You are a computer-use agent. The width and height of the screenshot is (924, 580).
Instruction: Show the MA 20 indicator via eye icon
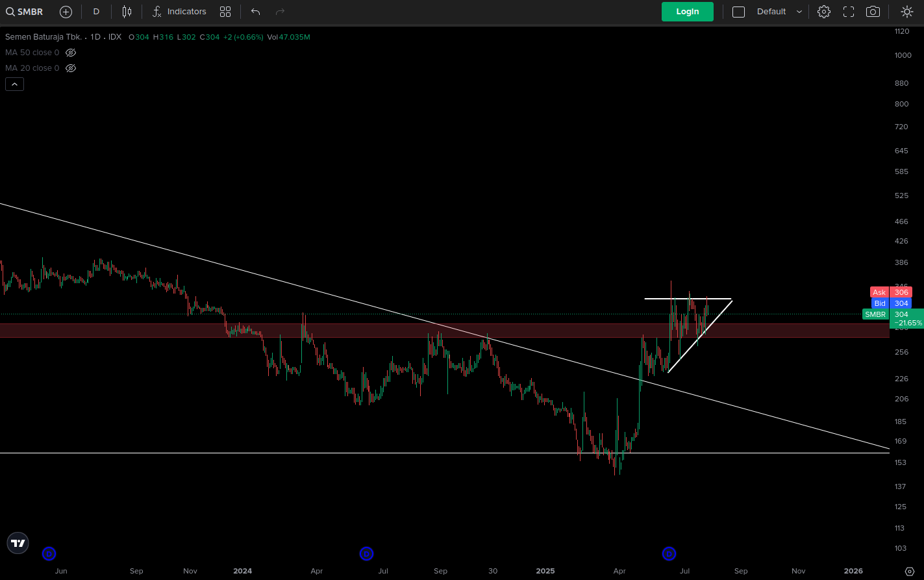pos(71,68)
